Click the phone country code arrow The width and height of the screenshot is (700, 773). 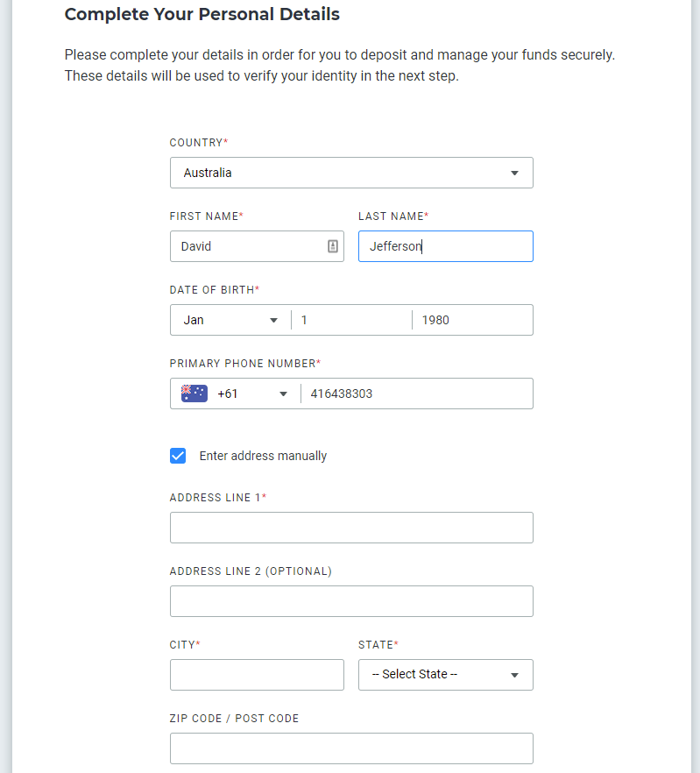pyautogui.click(x=284, y=394)
